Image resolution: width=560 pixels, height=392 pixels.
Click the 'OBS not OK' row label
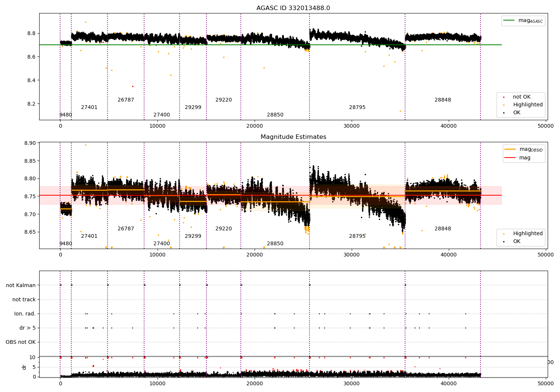point(21,342)
